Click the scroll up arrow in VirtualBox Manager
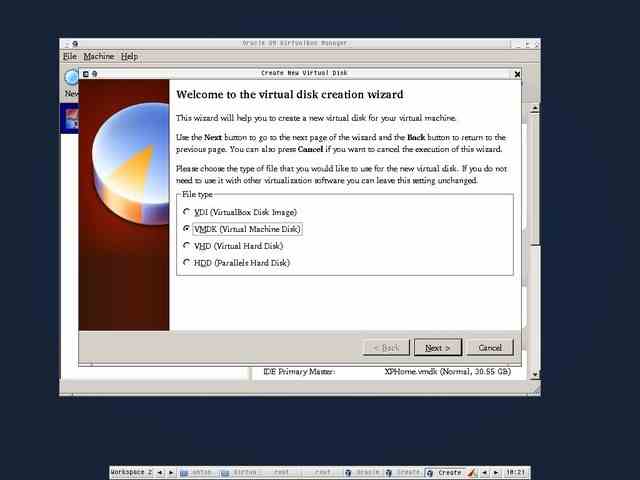Screen dimensions: 640x480 (x=535, y=109)
